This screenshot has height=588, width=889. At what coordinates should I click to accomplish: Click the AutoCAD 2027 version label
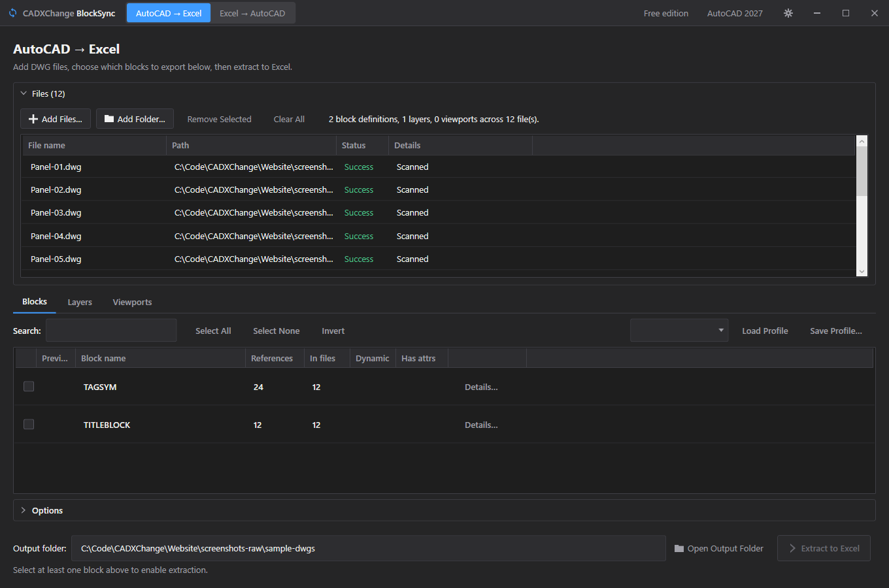(x=735, y=13)
